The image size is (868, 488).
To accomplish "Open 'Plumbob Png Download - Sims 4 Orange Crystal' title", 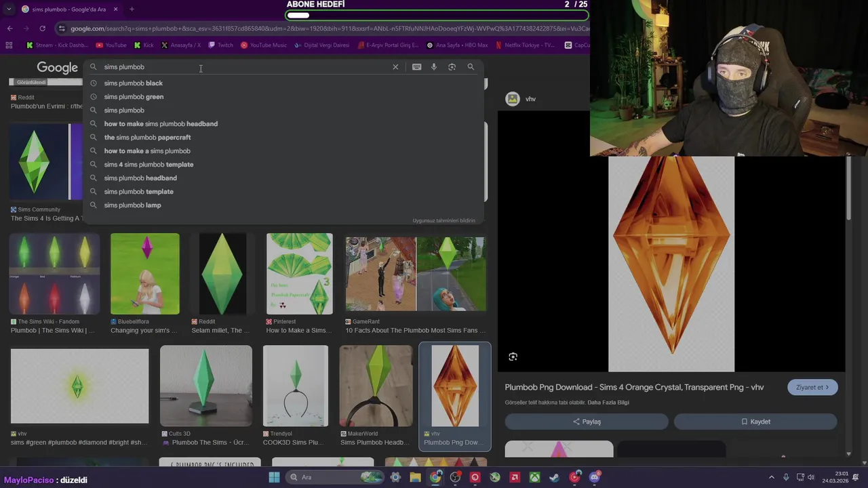I will coord(634,388).
